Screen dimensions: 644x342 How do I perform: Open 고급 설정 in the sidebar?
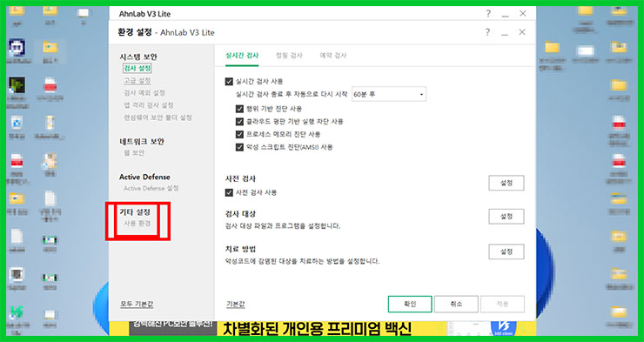point(138,80)
